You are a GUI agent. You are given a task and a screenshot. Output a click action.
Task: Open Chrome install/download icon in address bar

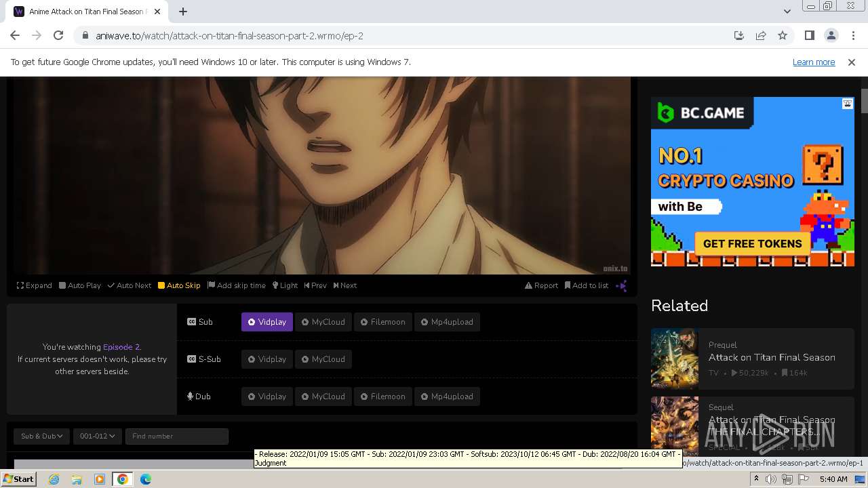pos(739,35)
